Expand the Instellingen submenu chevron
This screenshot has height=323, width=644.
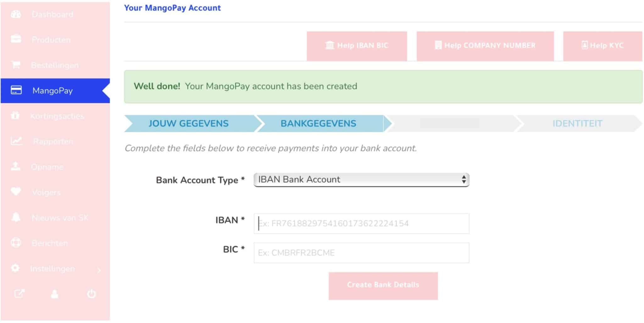99,270
